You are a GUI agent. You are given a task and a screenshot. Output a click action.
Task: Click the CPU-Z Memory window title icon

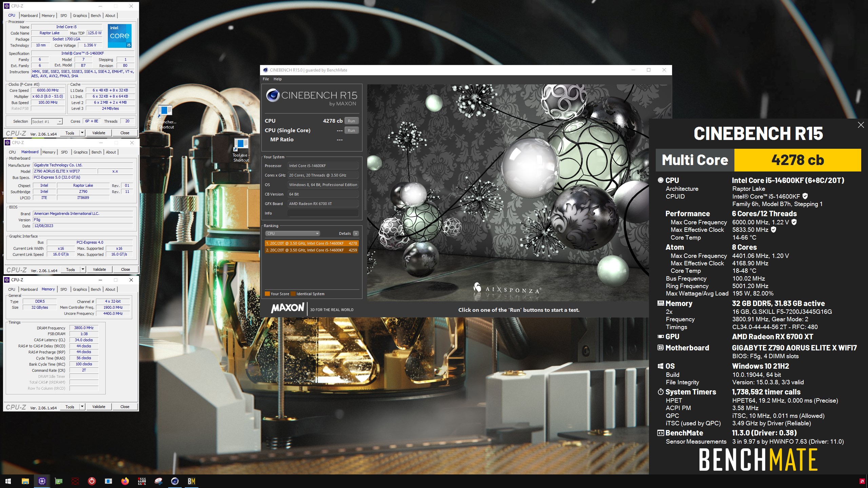click(7, 280)
